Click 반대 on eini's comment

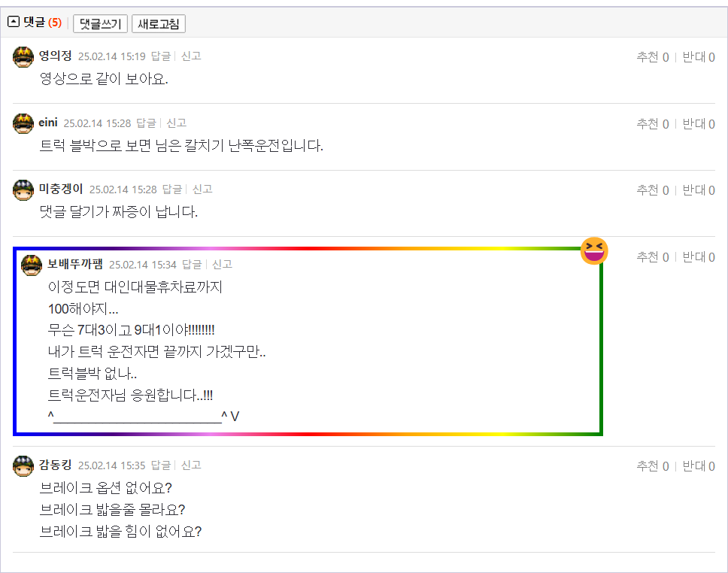(x=698, y=124)
